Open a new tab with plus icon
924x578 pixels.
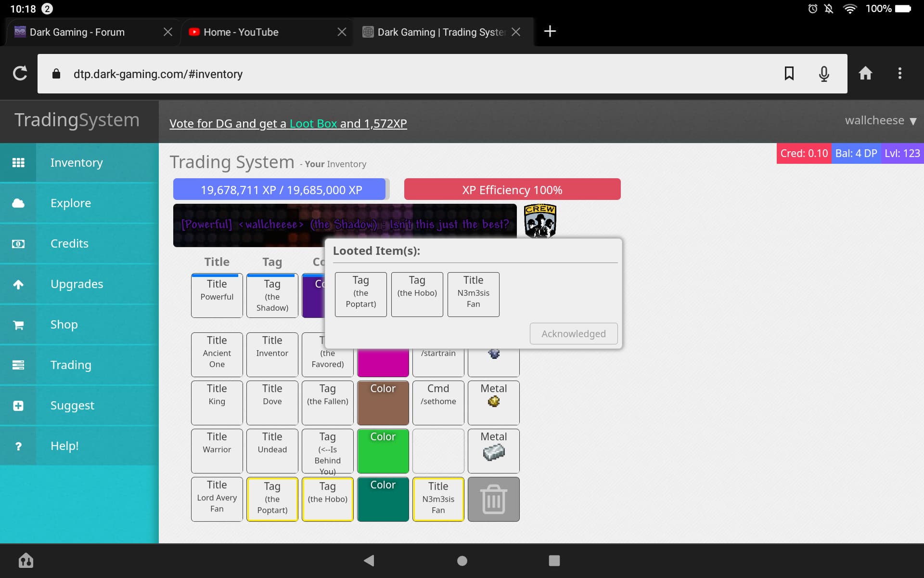pyautogui.click(x=550, y=31)
